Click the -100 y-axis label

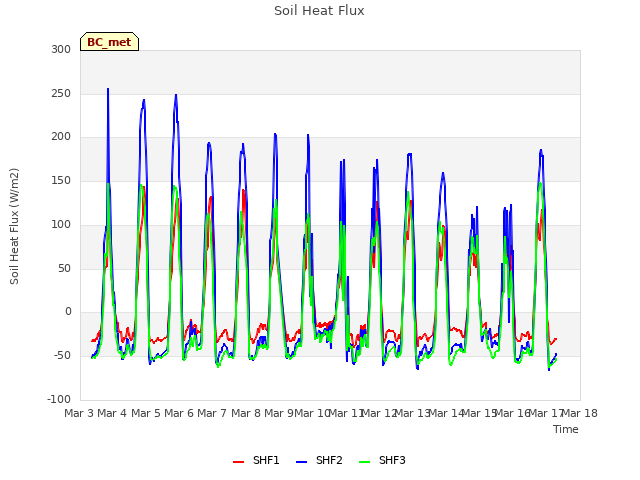pyautogui.click(x=59, y=399)
